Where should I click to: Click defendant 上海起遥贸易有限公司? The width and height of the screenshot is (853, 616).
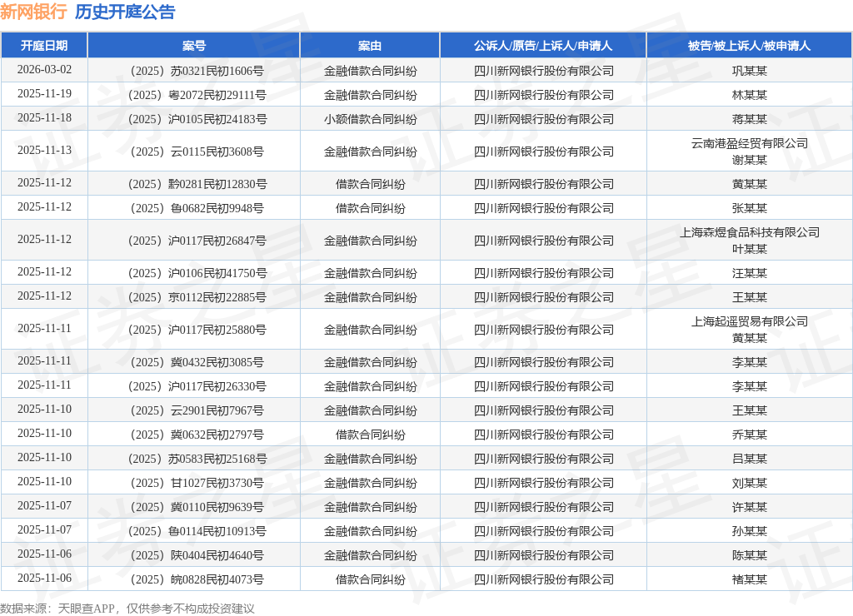click(749, 322)
